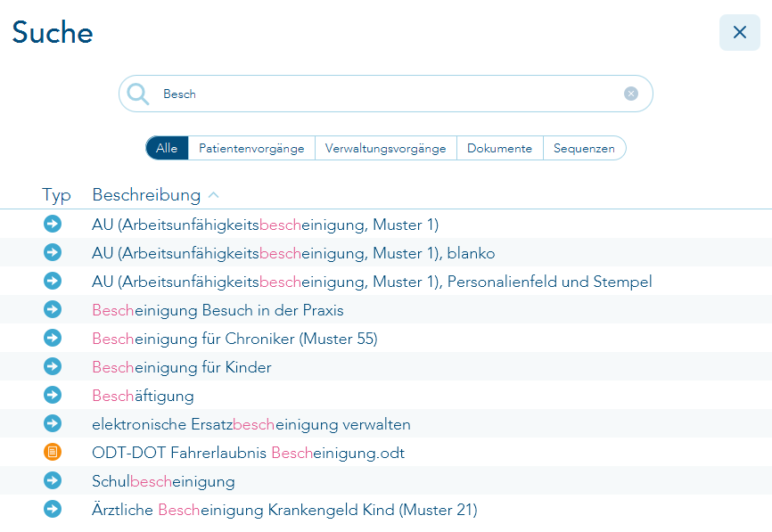The width and height of the screenshot is (772, 532).
Task: Click arrow icon beside Bescheinigung für Chroniker
Action: [52, 338]
